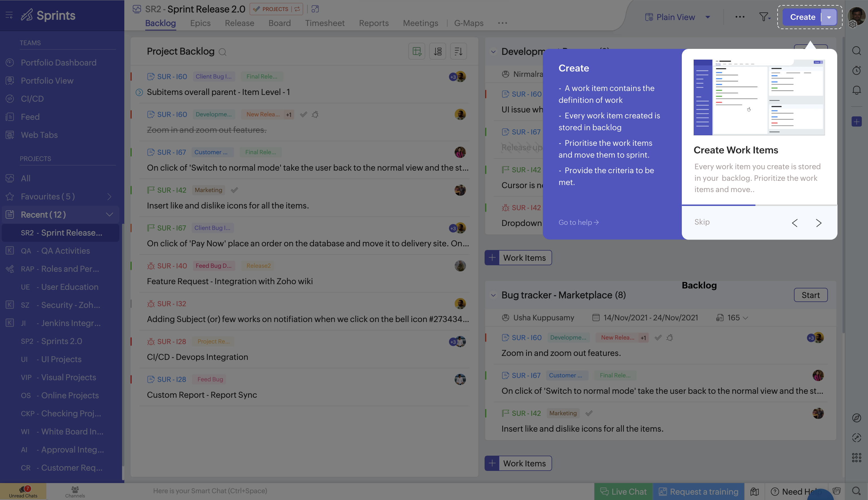
Task: Click the green sheet view icon above backlog
Action: point(417,51)
